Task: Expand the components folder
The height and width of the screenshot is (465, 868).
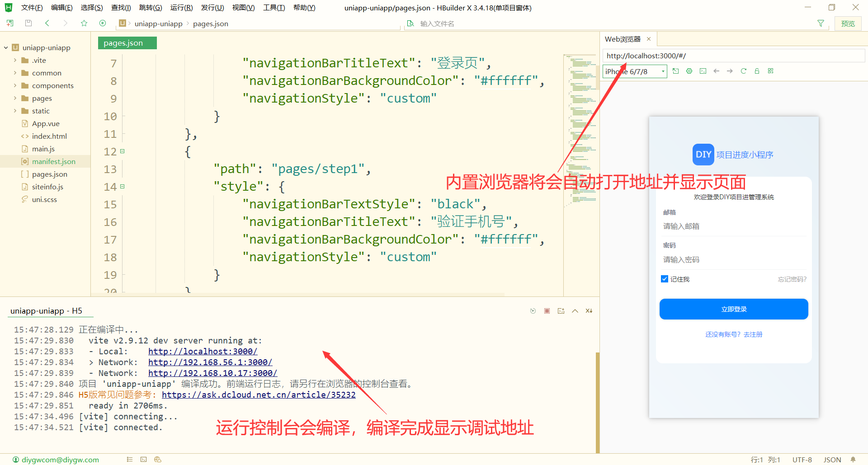Action: coord(15,85)
